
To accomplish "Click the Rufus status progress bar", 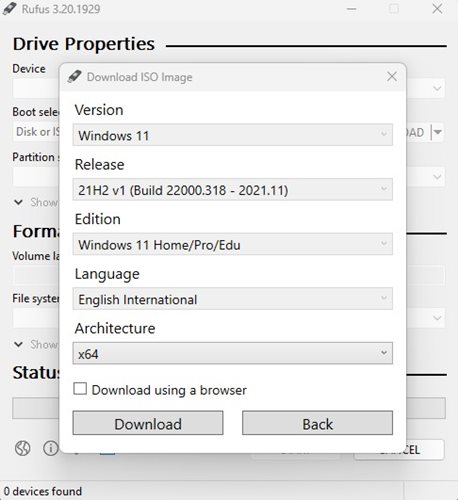I will click(229, 408).
